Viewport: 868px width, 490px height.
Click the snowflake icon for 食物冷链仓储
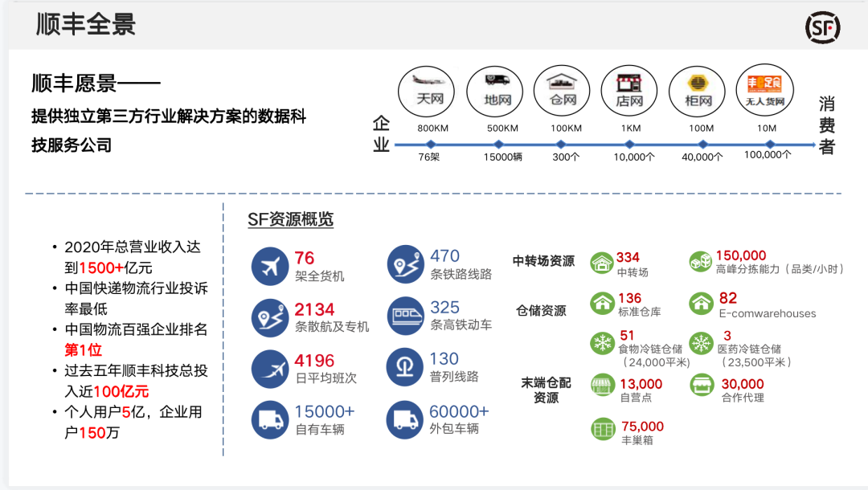[x=602, y=342]
